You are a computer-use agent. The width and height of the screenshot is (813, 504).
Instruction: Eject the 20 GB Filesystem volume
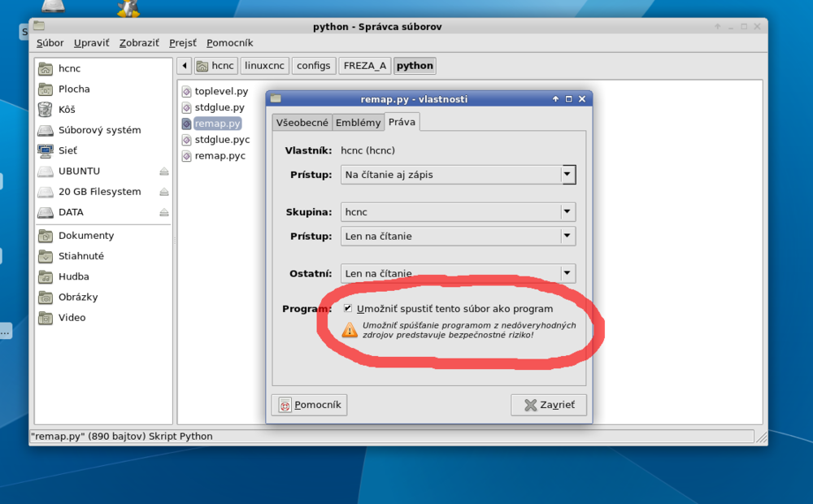(x=163, y=192)
